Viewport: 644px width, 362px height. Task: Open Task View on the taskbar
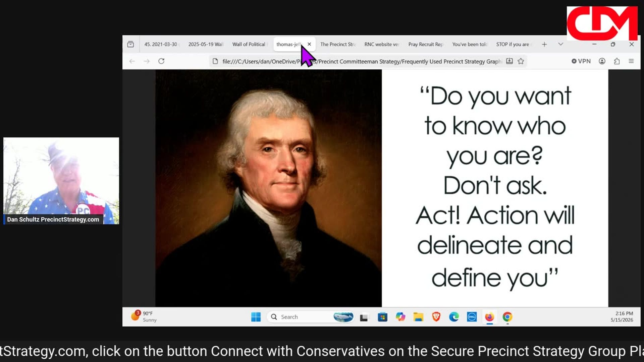tap(364, 317)
